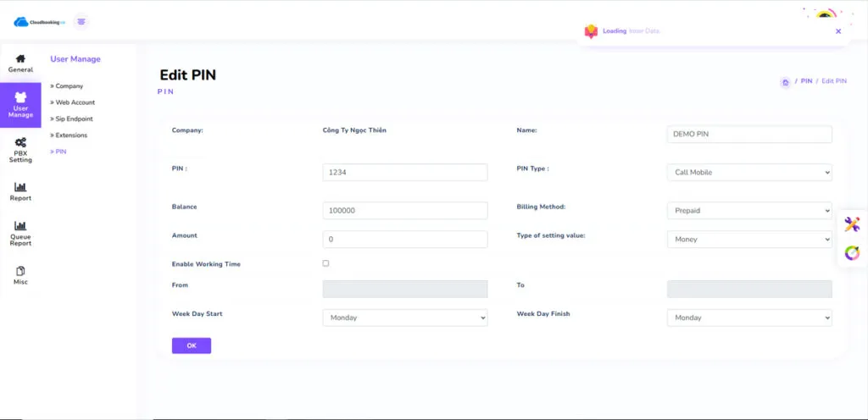
Task: Toggle the hamburger menu button
Action: pyautogui.click(x=81, y=21)
